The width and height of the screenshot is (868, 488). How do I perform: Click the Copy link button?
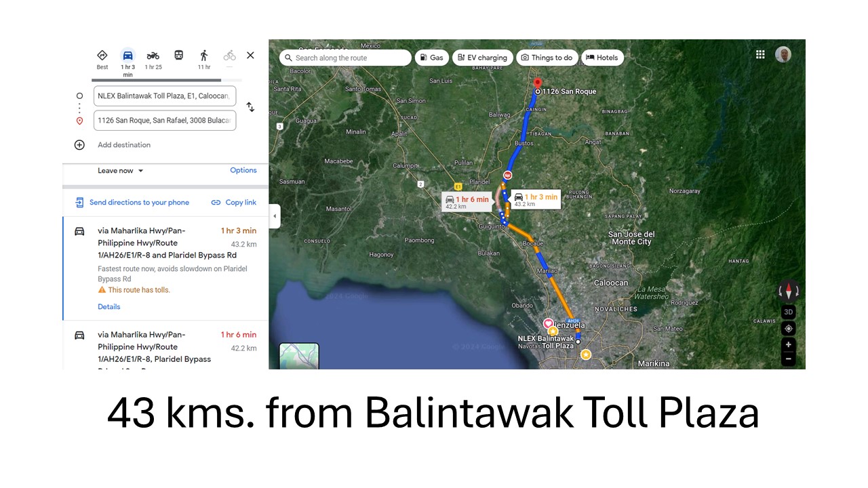coord(234,203)
